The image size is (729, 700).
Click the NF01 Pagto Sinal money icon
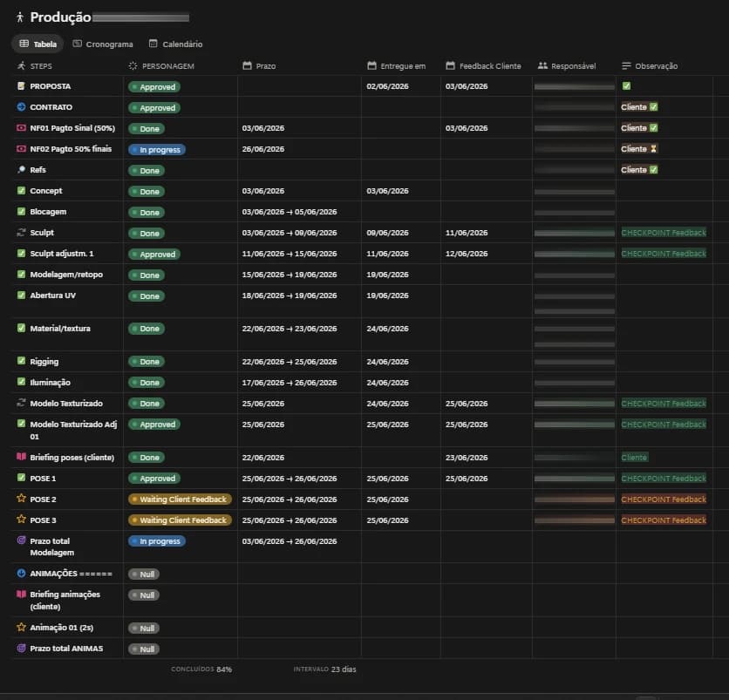[21, 128]
